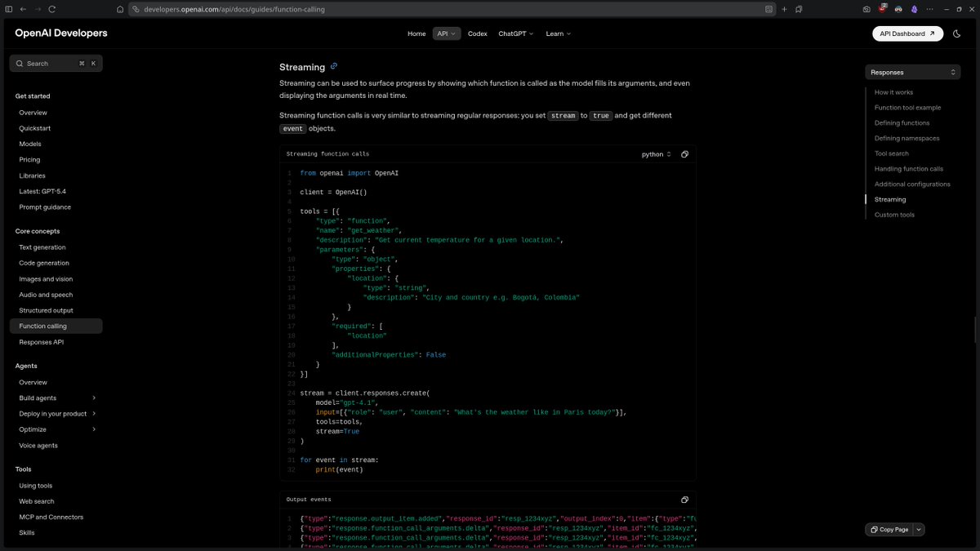The image size is (980, 551).
Task: Jump to Defining functions section
Action: tap(902, 122)
